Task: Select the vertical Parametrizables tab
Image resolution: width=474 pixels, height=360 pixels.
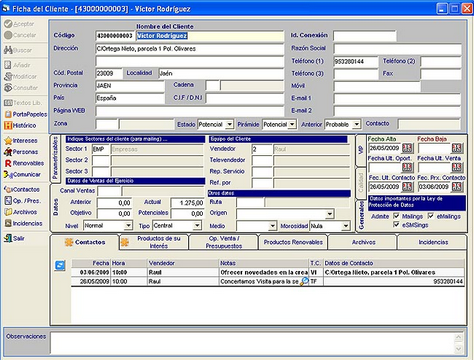Action: click(56, 158)
